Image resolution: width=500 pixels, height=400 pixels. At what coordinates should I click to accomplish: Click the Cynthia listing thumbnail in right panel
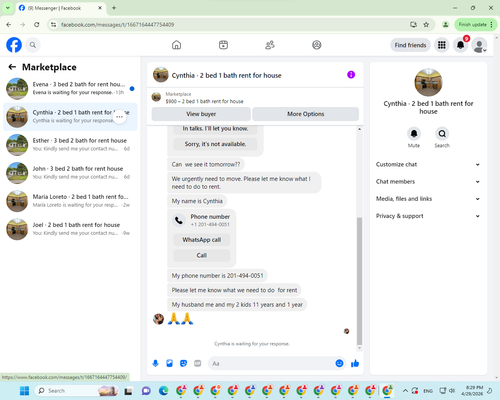[428, 82]
